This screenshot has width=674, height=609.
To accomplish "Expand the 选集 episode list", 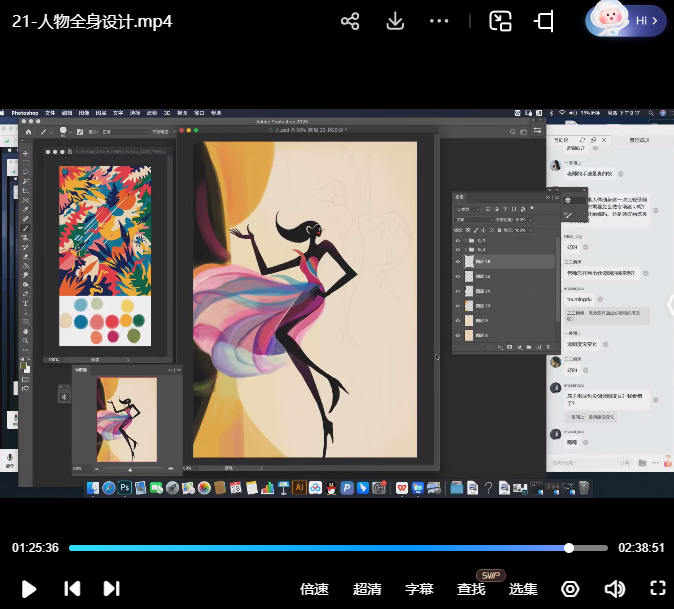I will [523, 589].
